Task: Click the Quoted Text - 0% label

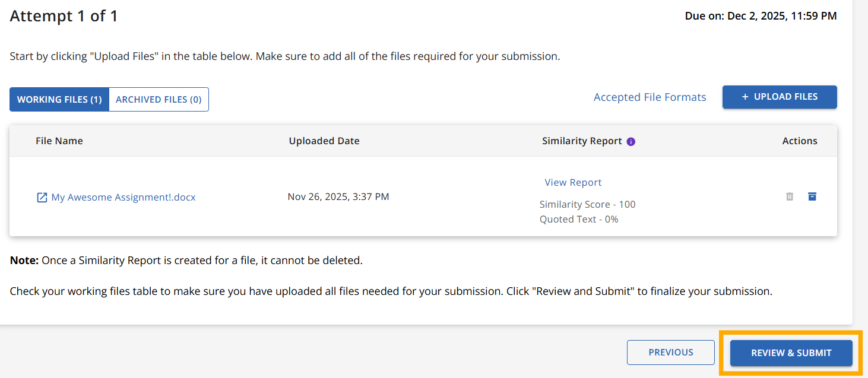Action: point(579,219)
